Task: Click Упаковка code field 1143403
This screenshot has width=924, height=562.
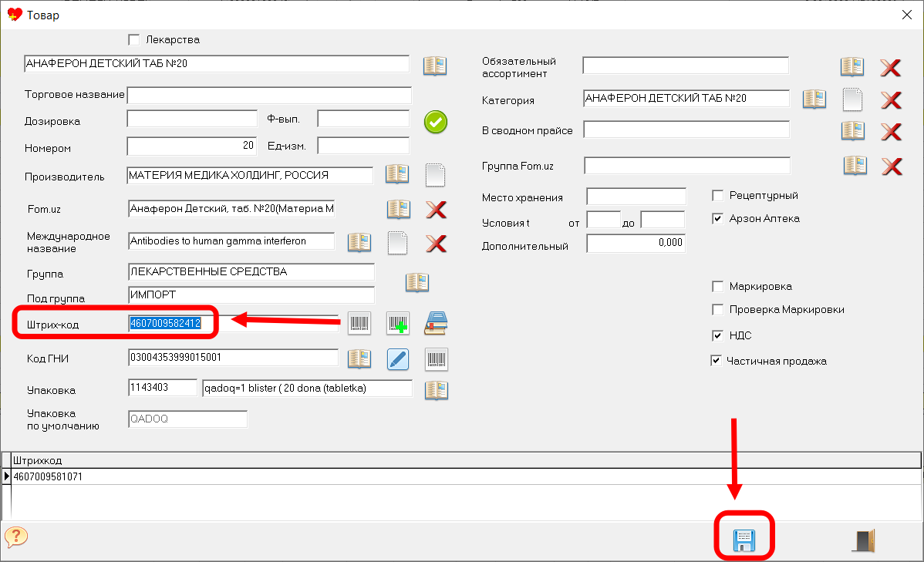Action: coord(163,388)
